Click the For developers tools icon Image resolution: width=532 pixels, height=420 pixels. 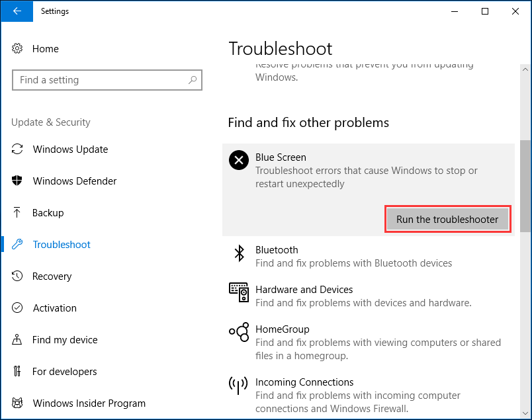click(17, 371)
